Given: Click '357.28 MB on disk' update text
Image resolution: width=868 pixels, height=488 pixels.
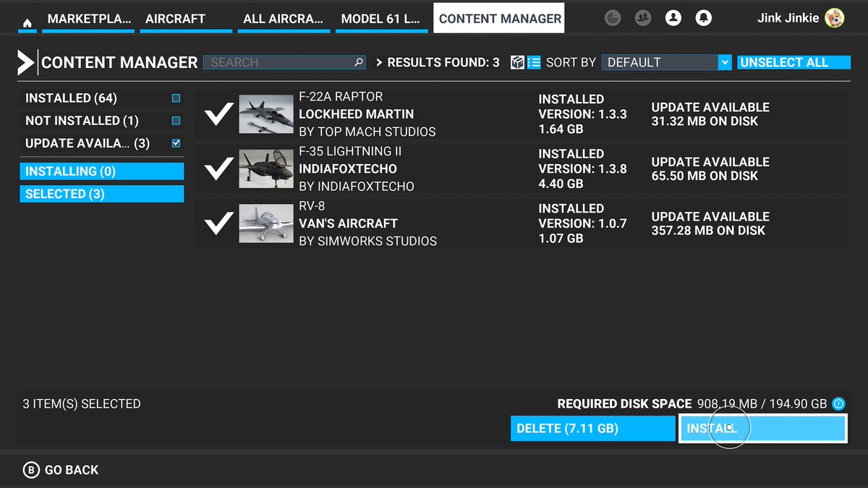Looking at the screenshot, I should pos(708,231).
